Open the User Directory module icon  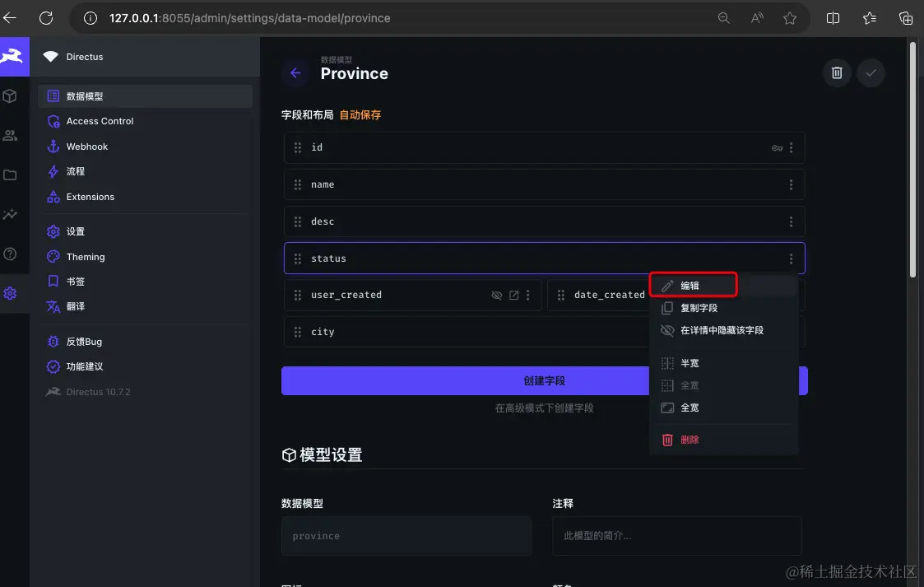10,136
